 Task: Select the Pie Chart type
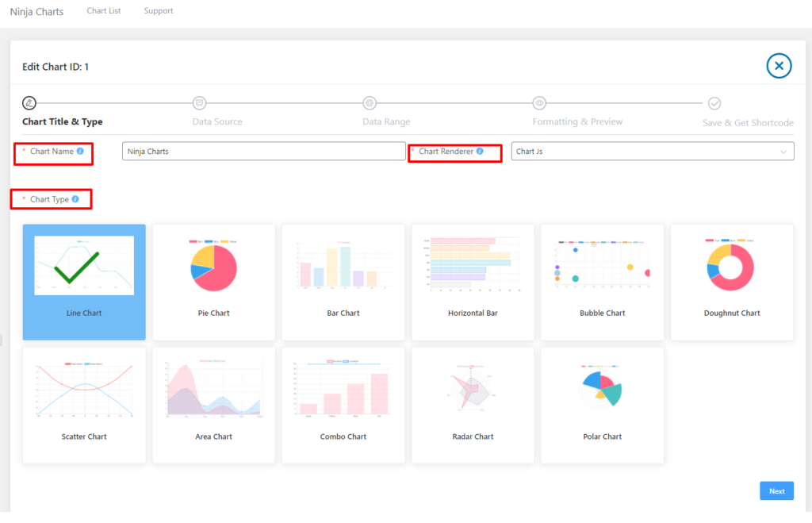(213, 282)
